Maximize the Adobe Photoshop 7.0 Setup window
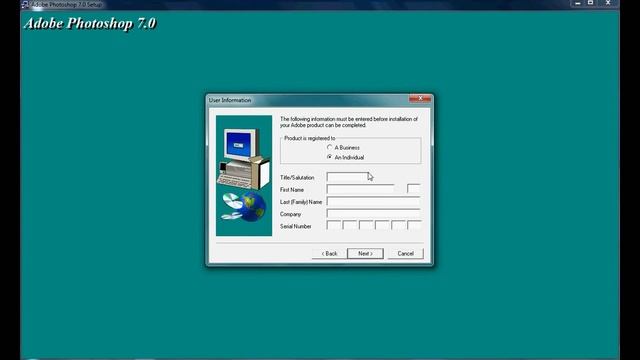 tap(591, 3)
